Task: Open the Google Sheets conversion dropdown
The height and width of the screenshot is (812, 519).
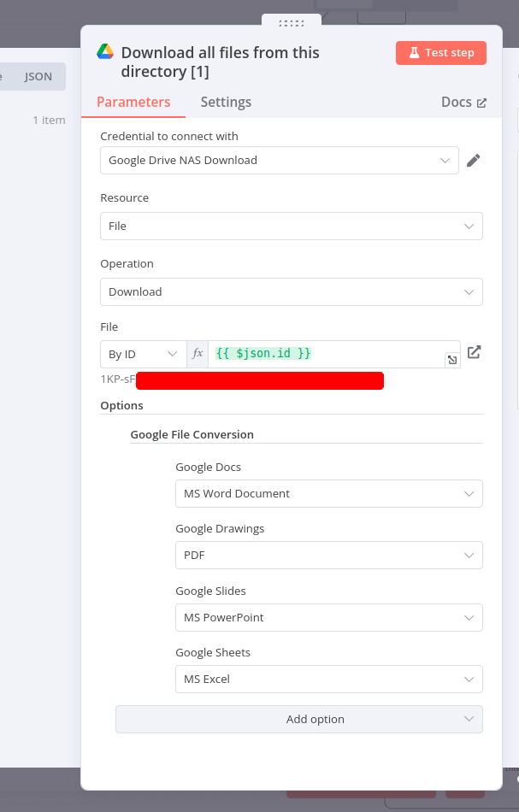Action: [x=328, y=679]
